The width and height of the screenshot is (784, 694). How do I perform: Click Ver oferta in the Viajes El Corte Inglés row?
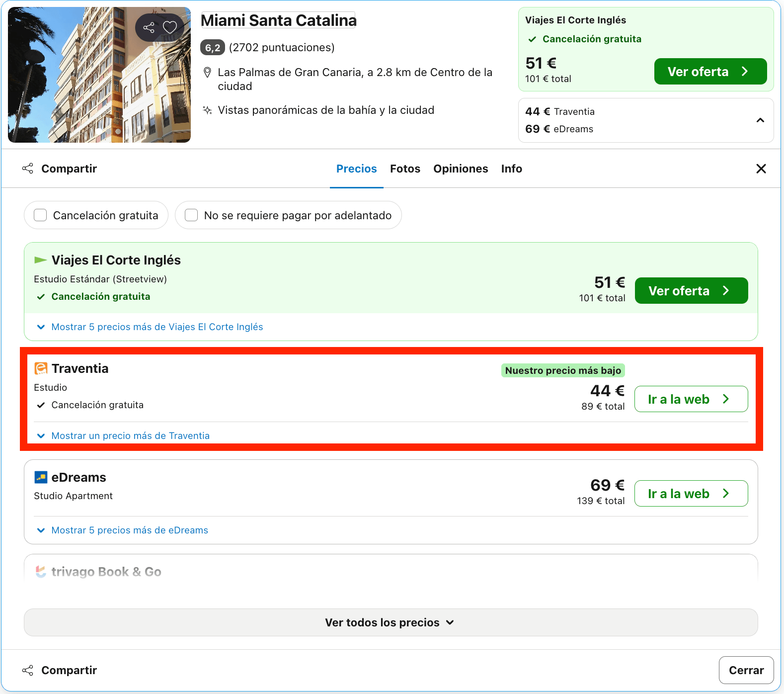692,291
